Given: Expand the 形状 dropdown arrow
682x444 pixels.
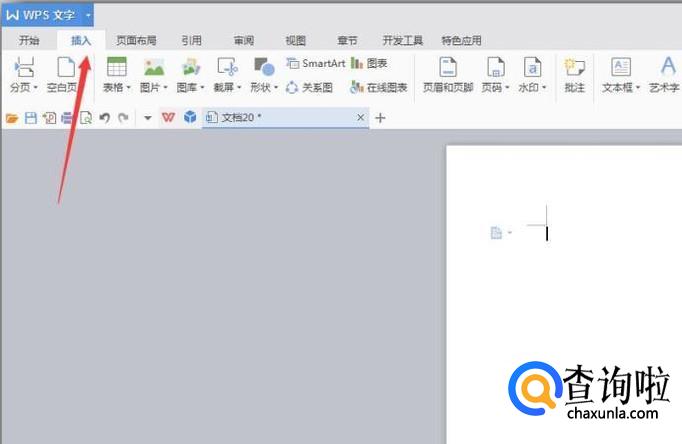Looking at the screenshot, I should click(x=276, y=88).
